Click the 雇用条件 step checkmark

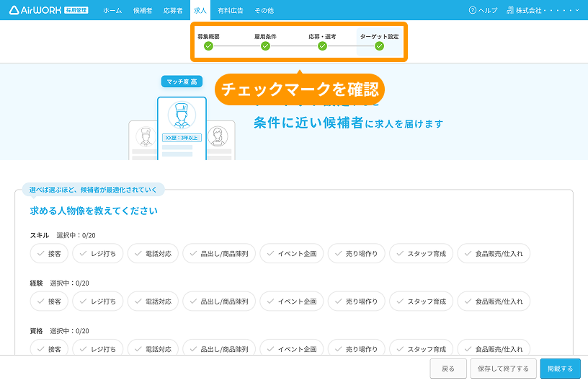[x=265, y=46]
